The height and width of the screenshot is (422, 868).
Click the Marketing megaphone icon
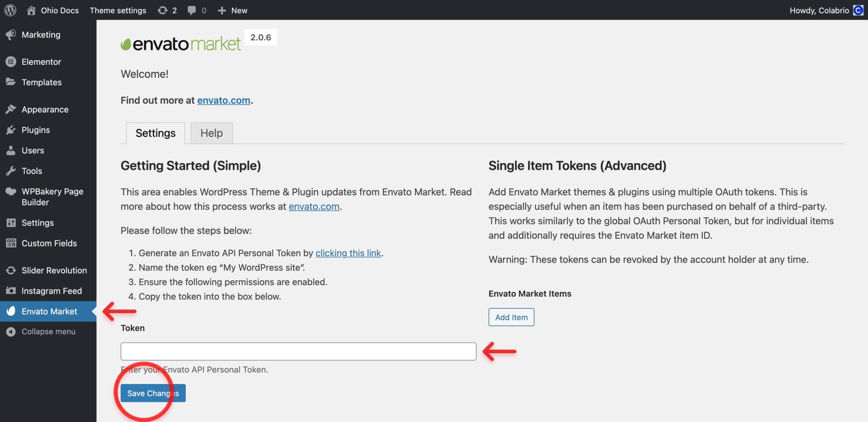tap(11, 35)
